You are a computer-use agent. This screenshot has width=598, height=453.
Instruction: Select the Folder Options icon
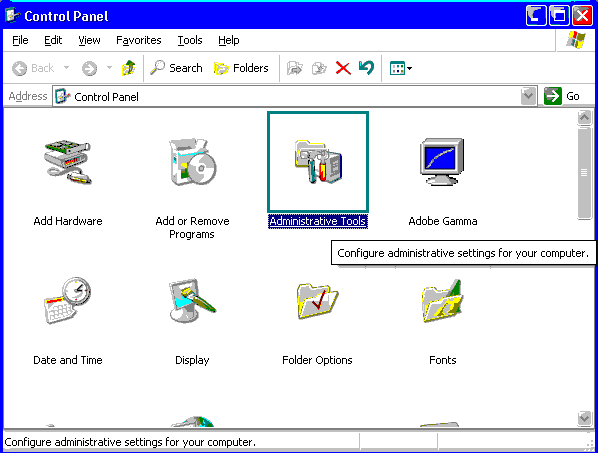(318, 301)
